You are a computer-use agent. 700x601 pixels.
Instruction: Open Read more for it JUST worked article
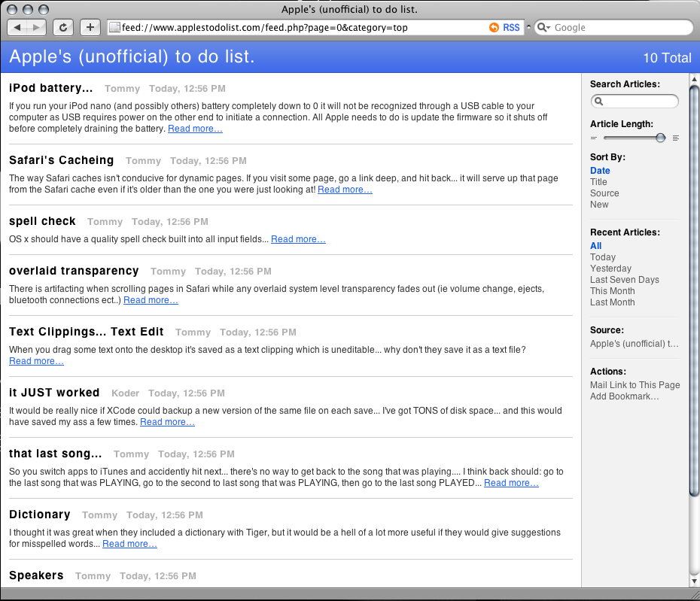(x=167, y=422)
